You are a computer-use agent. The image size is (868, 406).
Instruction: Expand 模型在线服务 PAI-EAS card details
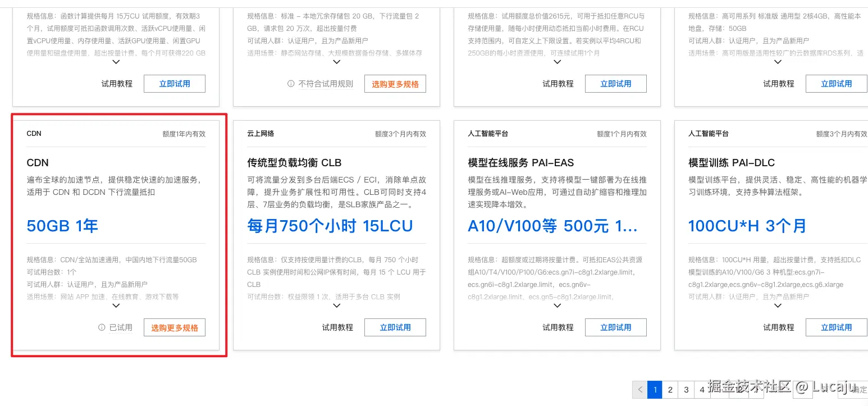click(558, 306)
